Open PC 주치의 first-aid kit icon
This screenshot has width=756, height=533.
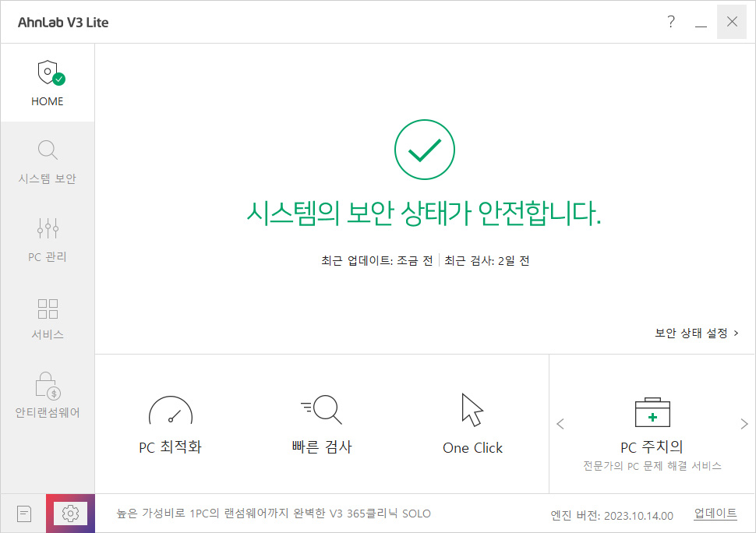pos(652,412)
